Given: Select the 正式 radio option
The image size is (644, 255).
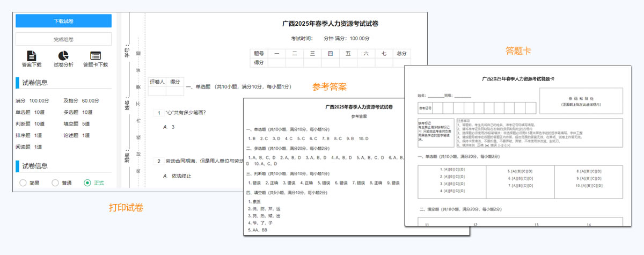Looking at the screenshot, I should coord(87,183).
